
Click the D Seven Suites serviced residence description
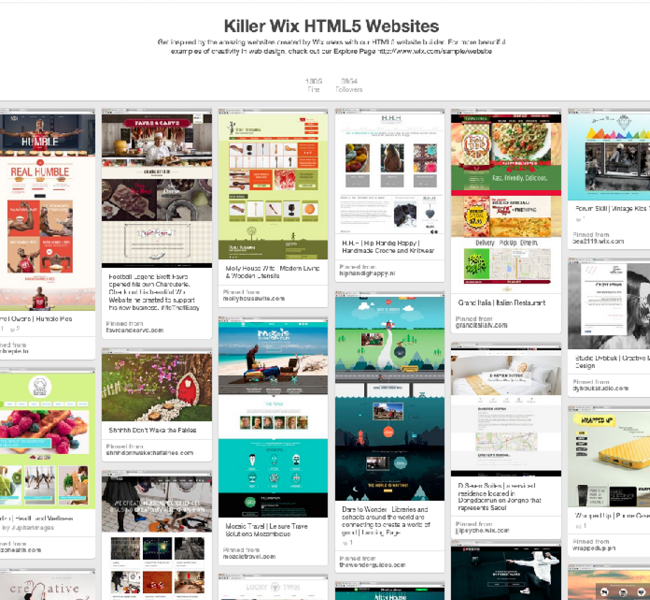(x=500, y=497)
